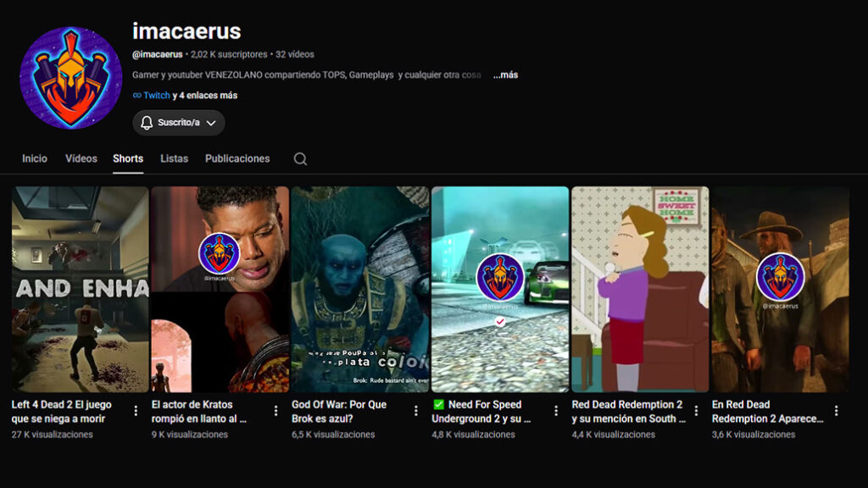Screen dimensions: 868x488
Task: Play the Kratos actor short thumbnail
Action: tap(220, 290)
